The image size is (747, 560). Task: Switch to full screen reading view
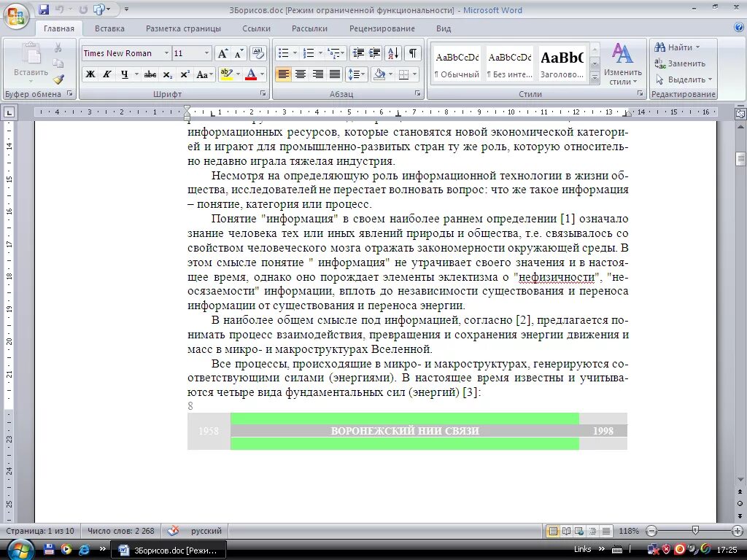(x=566, y=531)
